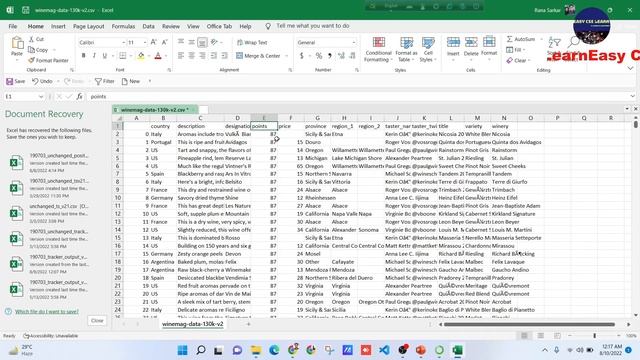Apply Percent Style format

point(319,56)
